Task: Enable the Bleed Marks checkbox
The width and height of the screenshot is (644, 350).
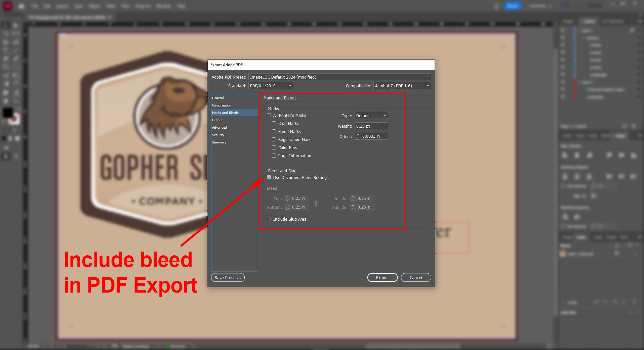Action: (x=274, y=131)
